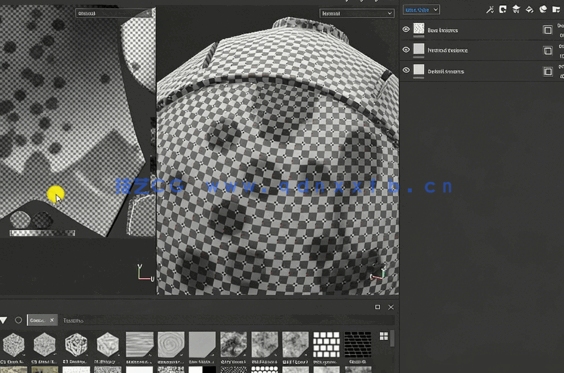The height and width of the screenshot is (373, 564).
Task: Open the 3D viewport mode dropdown
Action: [x=357, y=13]
